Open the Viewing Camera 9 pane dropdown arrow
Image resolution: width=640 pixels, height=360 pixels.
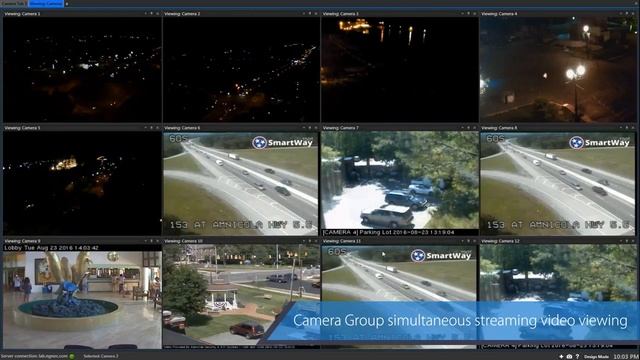point(146,241)
